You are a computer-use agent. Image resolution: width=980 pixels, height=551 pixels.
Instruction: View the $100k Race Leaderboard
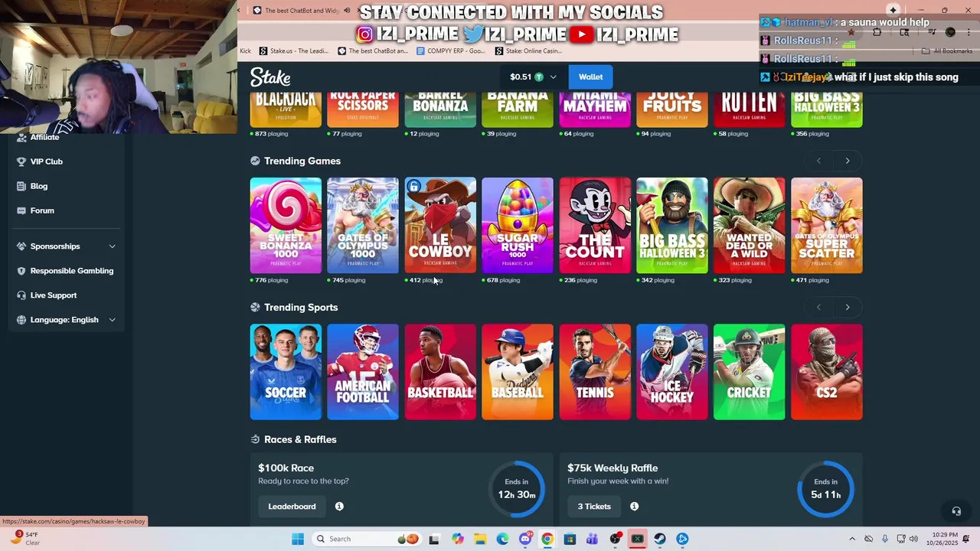[x=292, y=507]
